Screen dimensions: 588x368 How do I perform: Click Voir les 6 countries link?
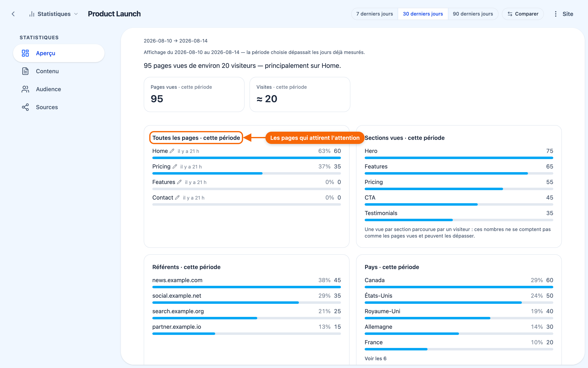(x=375, y=358)
